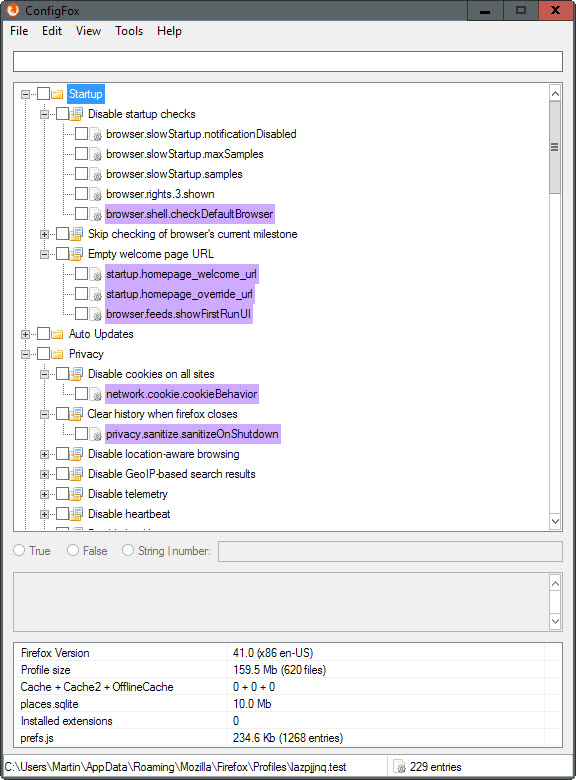Select the browser.feeds.showFirstRunUI entry
Viewport: 576px width, 780px height.
pos(179,314)
